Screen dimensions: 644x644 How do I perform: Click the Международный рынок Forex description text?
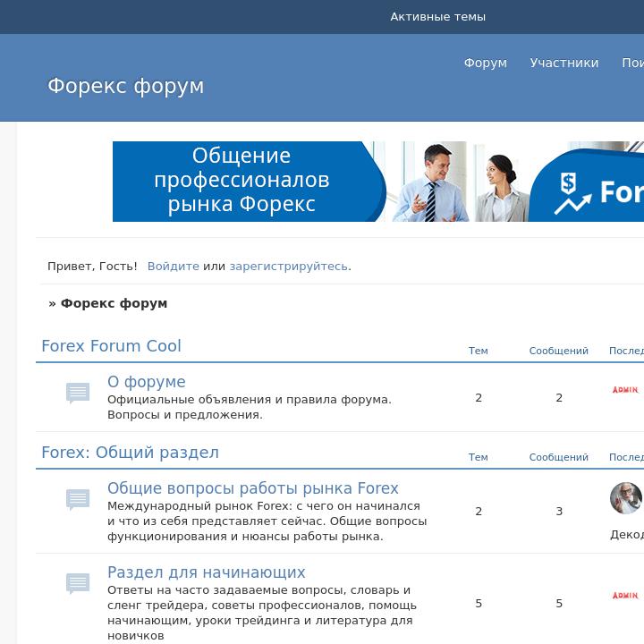click(267, 521)
